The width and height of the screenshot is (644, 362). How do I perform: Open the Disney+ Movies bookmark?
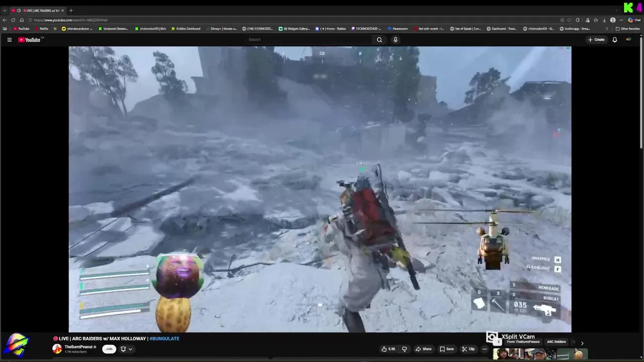(x=221, y=29)
